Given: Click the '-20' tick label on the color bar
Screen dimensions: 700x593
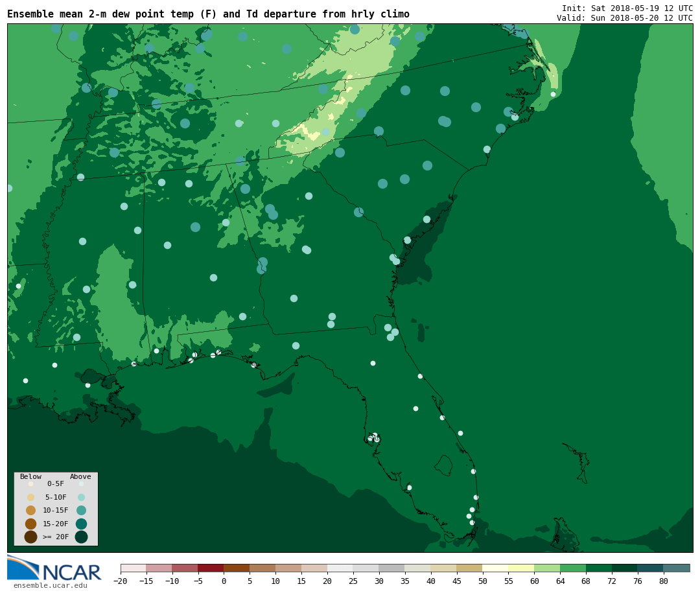Looking at the screenshot, I should click(121, 581).
